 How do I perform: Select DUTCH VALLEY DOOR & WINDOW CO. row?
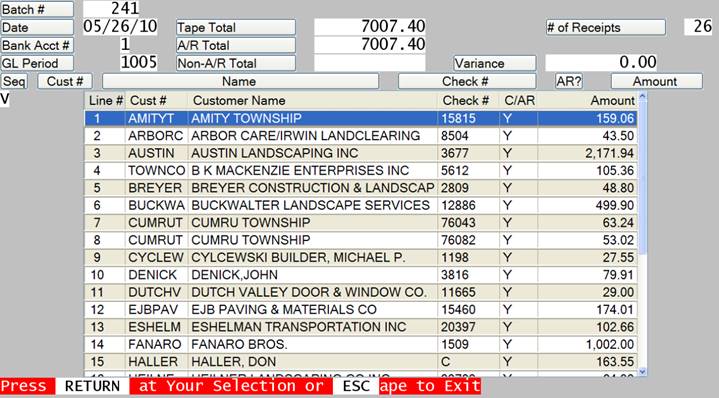pos(361,293)
